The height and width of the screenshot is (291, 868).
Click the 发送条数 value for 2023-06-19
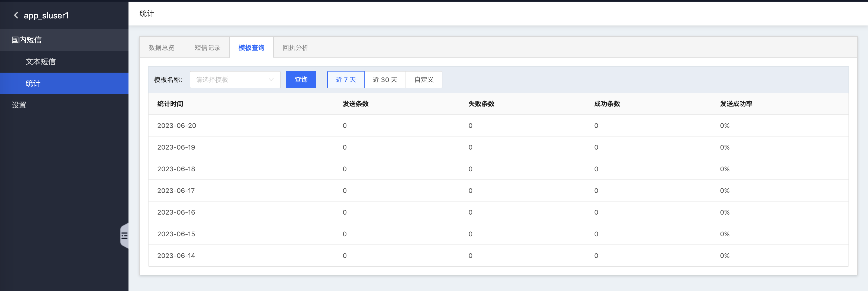click(x=344, y=147)
